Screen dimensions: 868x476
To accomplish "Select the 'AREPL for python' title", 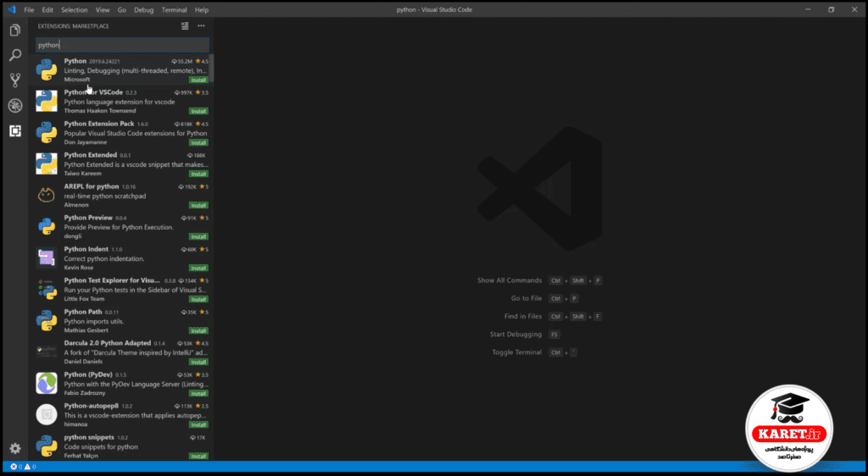I will click(x=92, y=186).
